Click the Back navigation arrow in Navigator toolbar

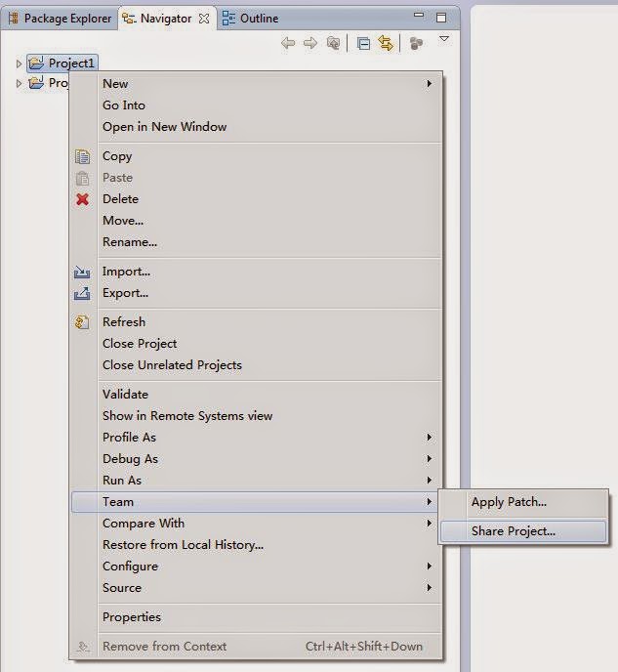(288, 43)
